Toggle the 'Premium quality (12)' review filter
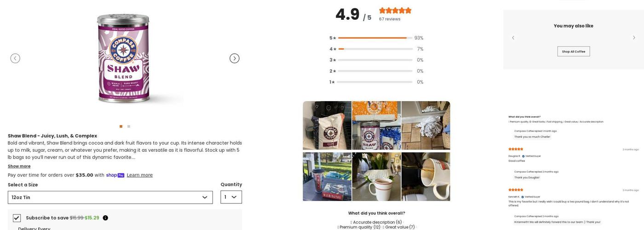The width and height of the screenshot is (644, 230). click(x=360, y=227)
